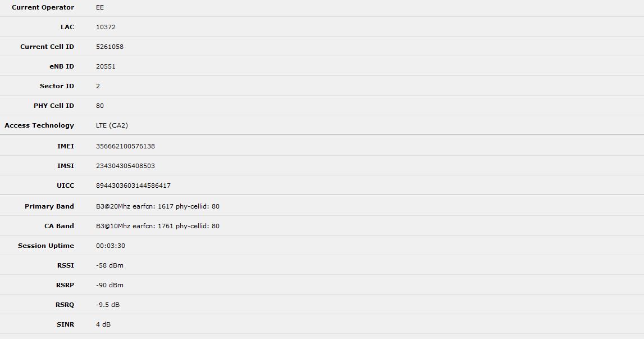Select the UICC number value
This screenshot has height=339, width=644.
click(133, 186)
